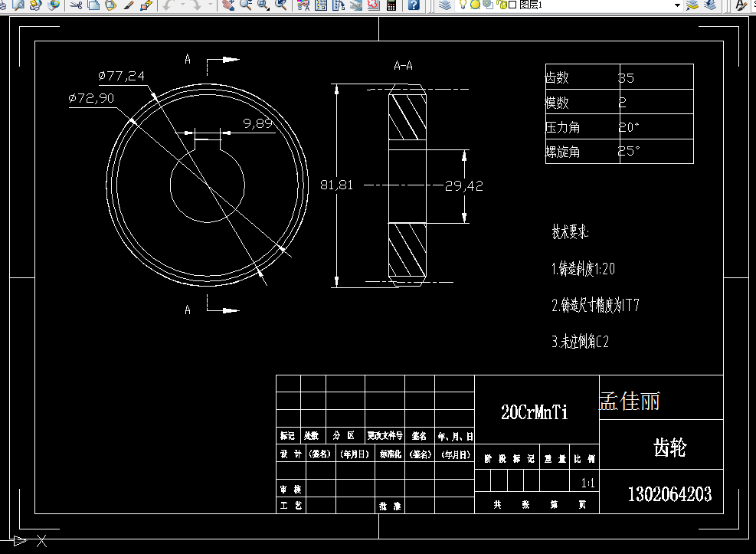Open Text Style icon
The height and width of the screenshot is (554, 756).
point(741,5)
